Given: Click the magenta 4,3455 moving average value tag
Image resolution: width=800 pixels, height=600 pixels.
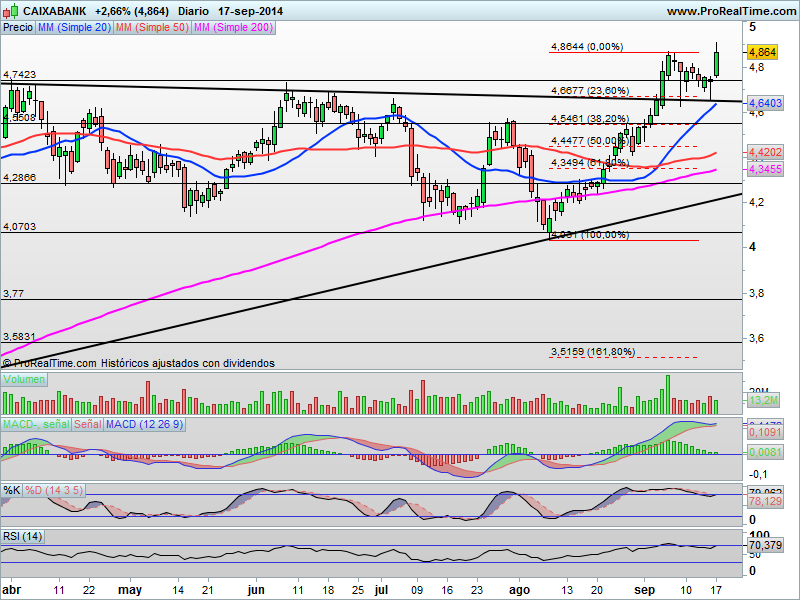Looking at the screenshot, I should 765,169.
